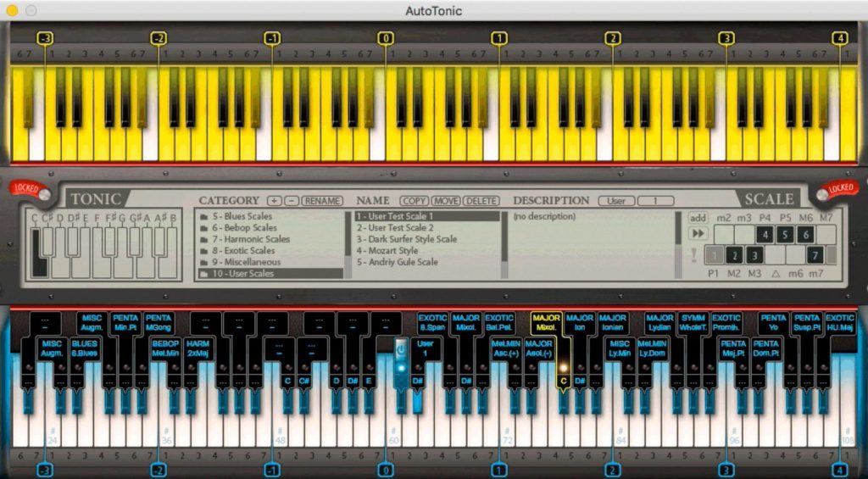The width and height of the screenshot is (868, 479).
Task: Toggle the right LOCKED switch near Scale
Action: tap(836, 191)
